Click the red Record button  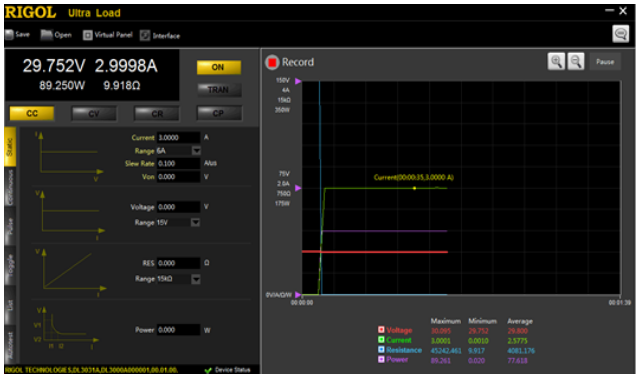point(272,62)
